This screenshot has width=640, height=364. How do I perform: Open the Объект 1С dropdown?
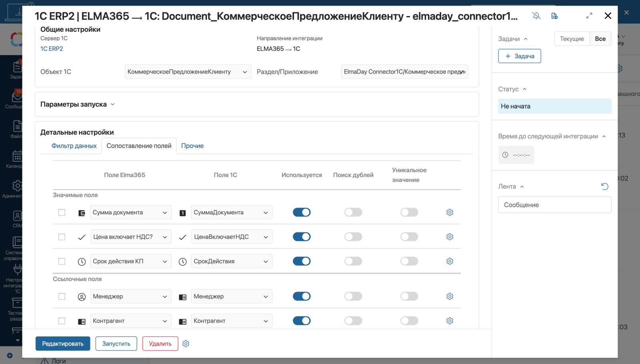coord(188,72)
